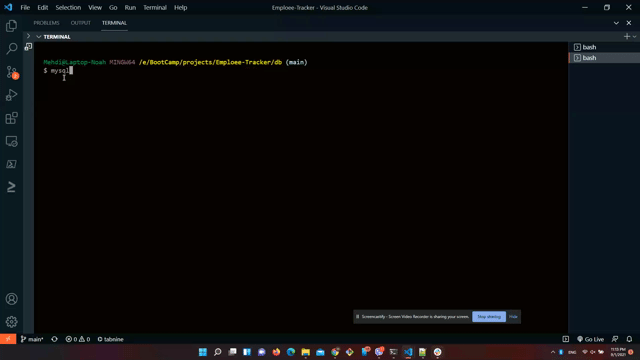Click the bottom activity bar icon above Accounts

pyautogui.click(x=11, y=187)
